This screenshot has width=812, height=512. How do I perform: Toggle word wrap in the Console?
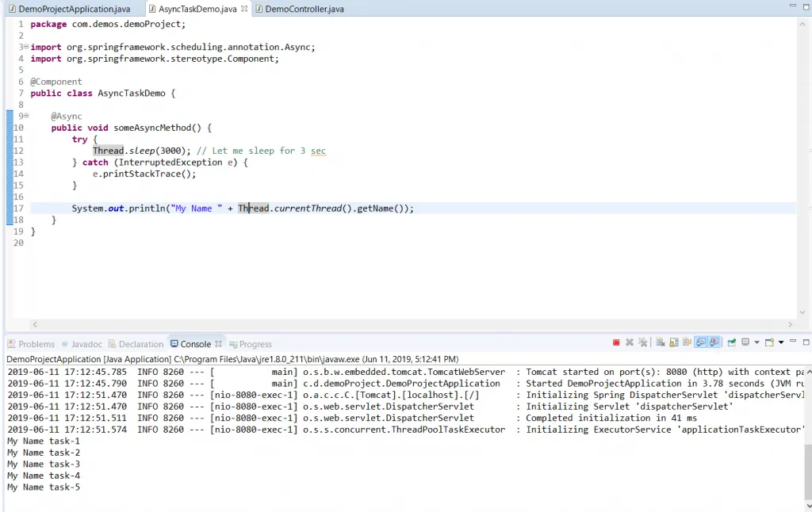click(x=685, y=342)
